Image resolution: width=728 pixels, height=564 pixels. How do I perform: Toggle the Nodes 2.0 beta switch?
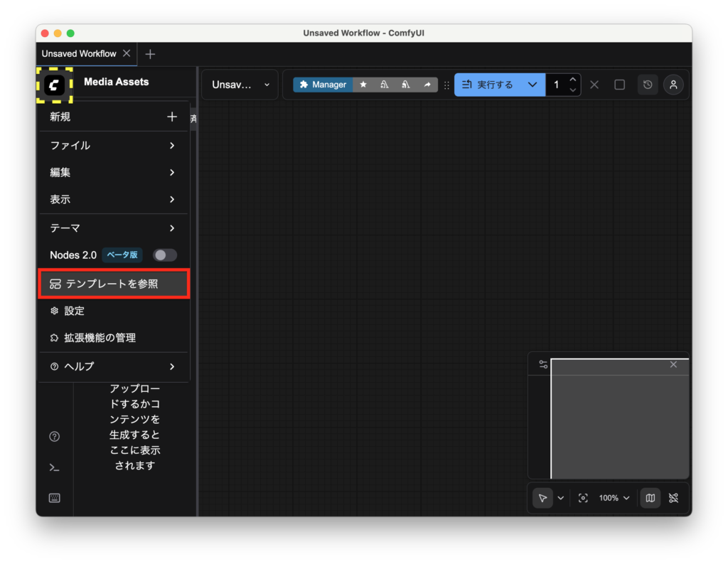(x=165, y=255)
